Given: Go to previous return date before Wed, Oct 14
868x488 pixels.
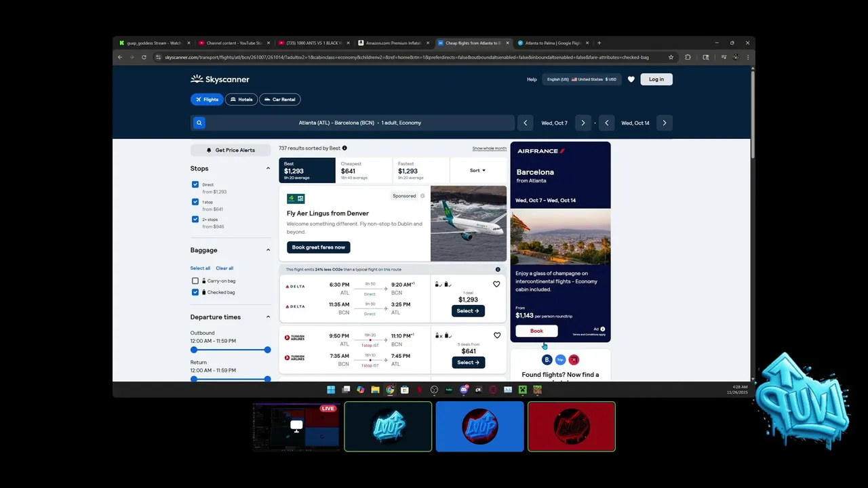Looking at the screenshot, I should tap(607, 123).
